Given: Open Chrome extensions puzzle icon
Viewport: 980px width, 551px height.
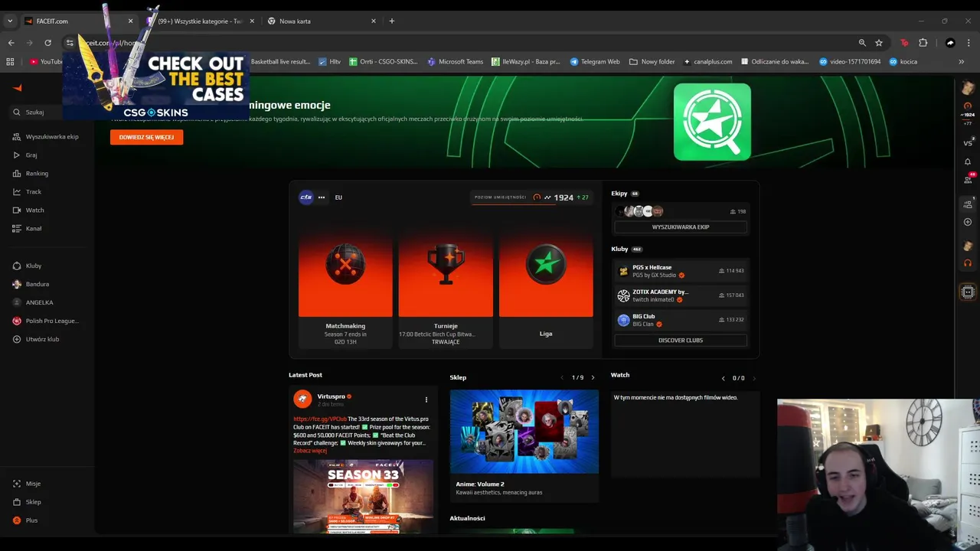Looking at the screenshot, I should coord(923,43).
